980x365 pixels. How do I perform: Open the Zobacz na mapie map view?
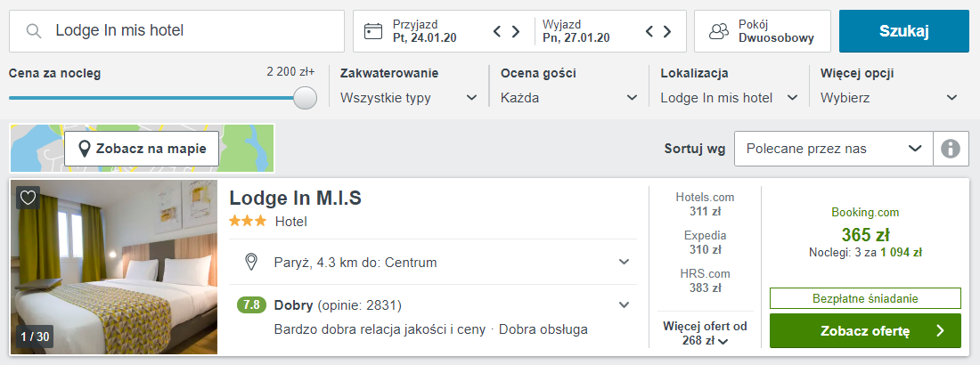pos(142,149)
